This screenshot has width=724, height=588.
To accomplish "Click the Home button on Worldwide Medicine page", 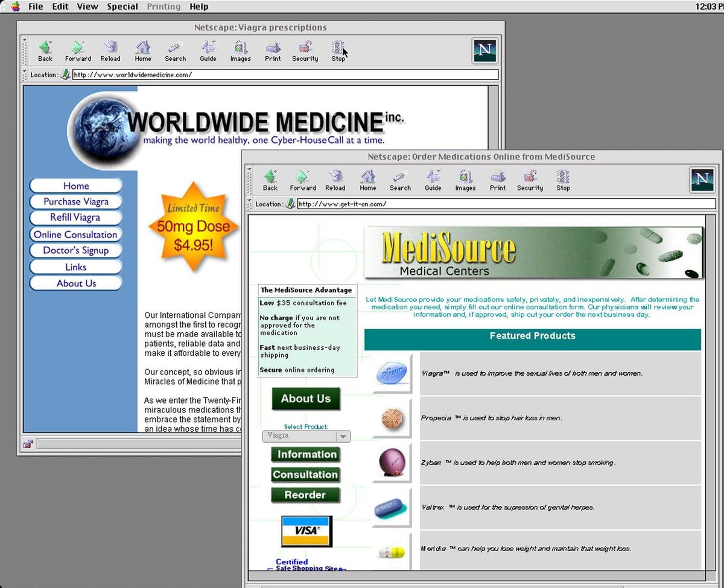I will (76, 186).
